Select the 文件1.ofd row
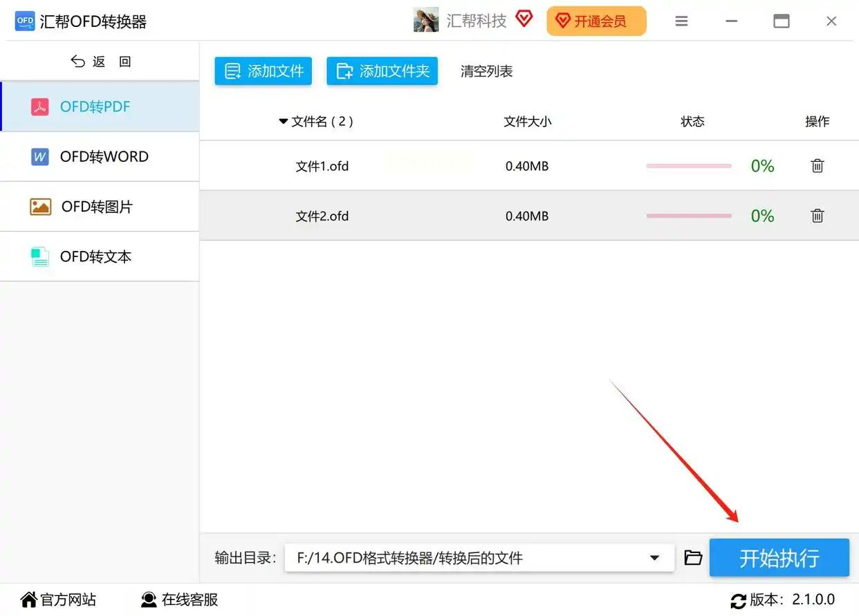Screen dimensions: 859x616 pyautogui.click(x=529, y=166)
